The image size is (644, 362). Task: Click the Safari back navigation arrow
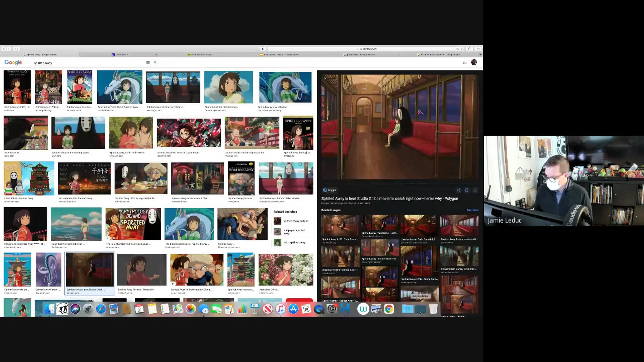(4, 49)
